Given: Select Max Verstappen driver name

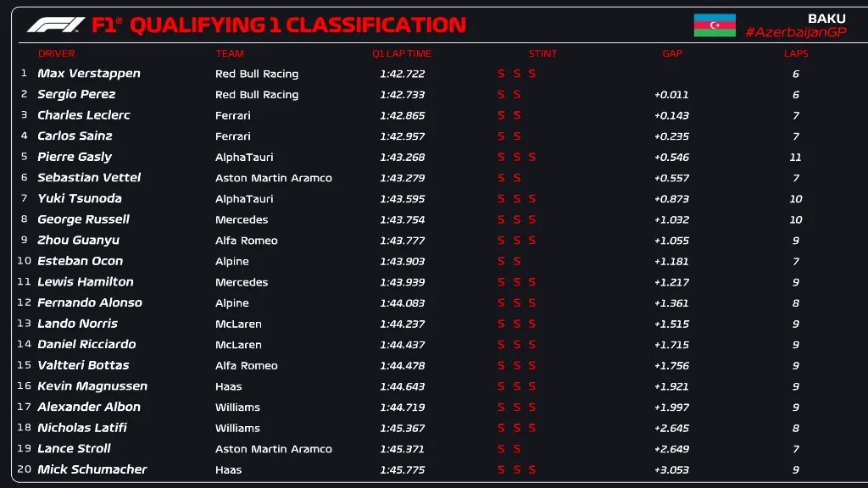Looking at the screenshot, I should tap(88, 74).
